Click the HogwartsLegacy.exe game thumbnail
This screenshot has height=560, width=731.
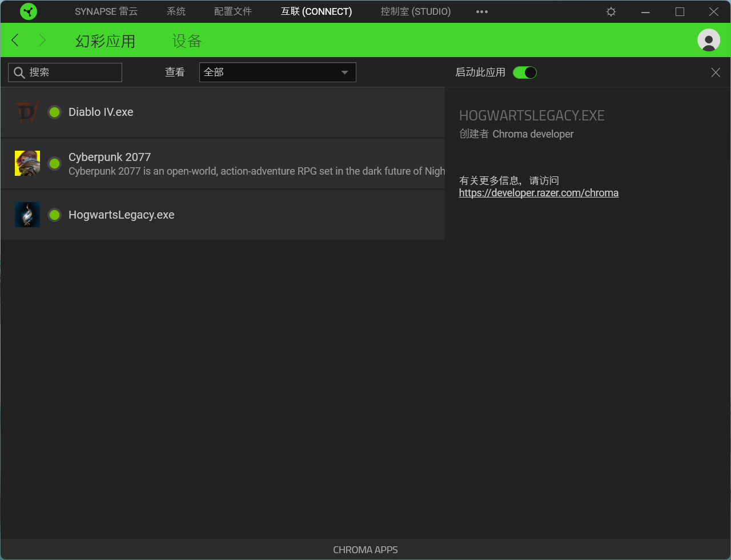click(27, 215)
